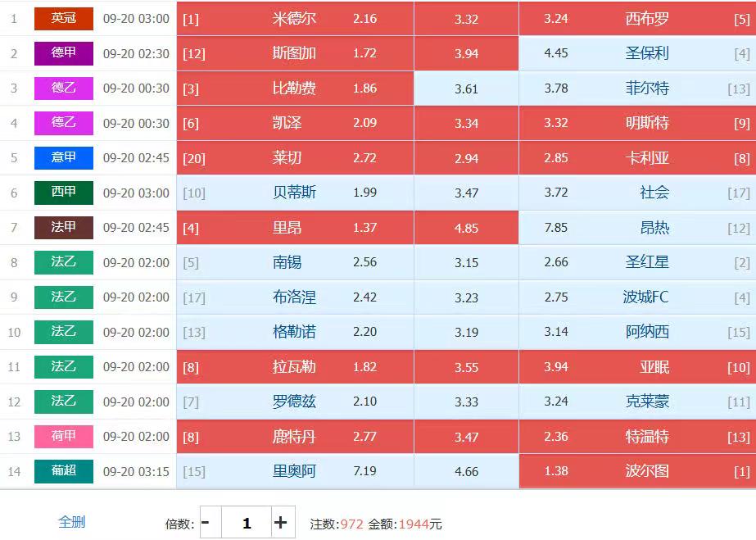Select draw odds 3.61 in 比勒费 row

(466, 88)
